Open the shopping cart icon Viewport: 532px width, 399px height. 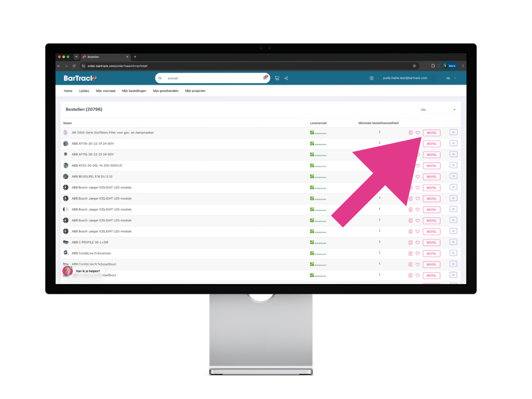click(x=277, y=78)
